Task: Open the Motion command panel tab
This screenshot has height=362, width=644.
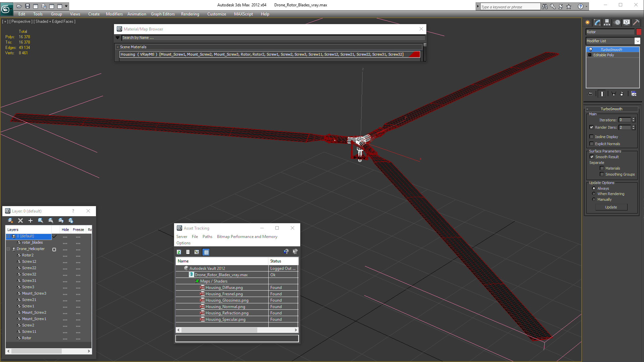Action: (x=617, y=22)
